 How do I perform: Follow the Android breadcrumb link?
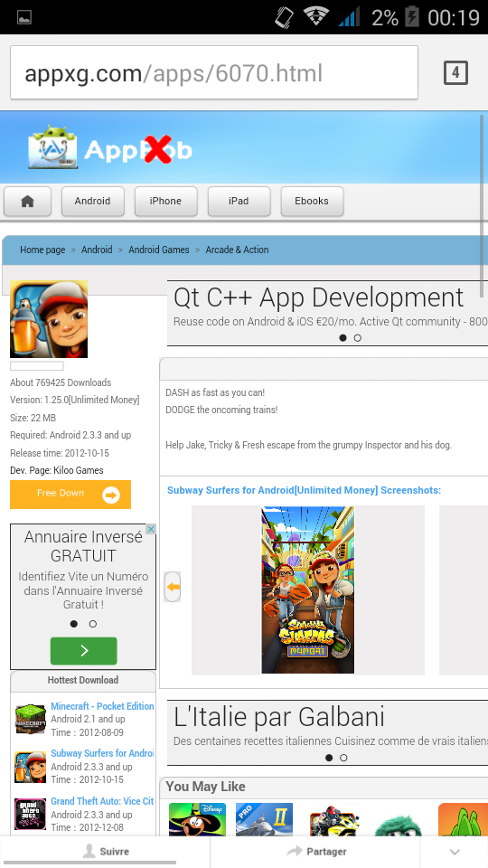(97, 250)
